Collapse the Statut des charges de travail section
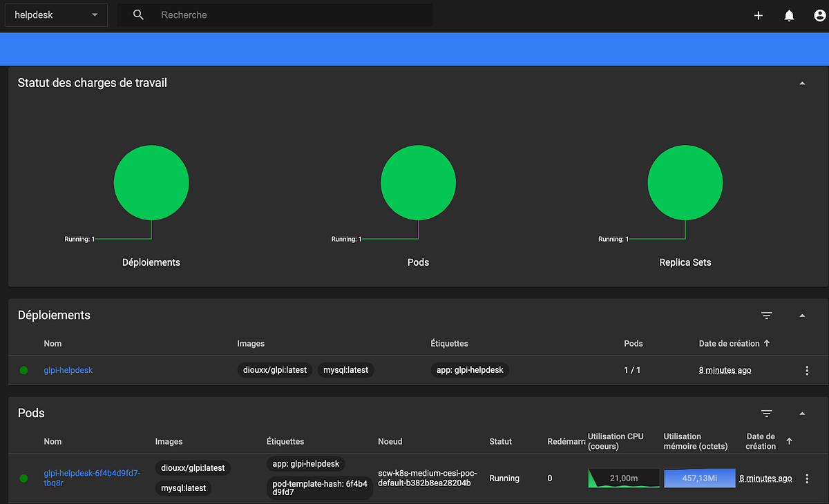829x504 pixels. pyautogui.click(x=802, y=81)
